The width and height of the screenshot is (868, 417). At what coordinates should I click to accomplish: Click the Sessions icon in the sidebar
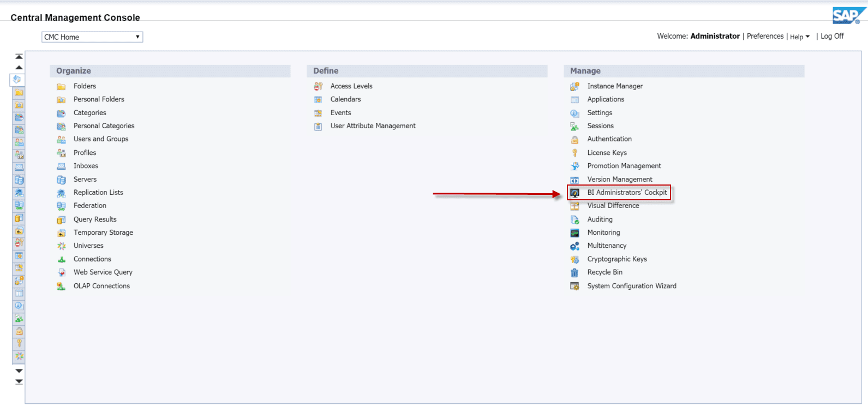pyautogui.click(x=19, y=318)
